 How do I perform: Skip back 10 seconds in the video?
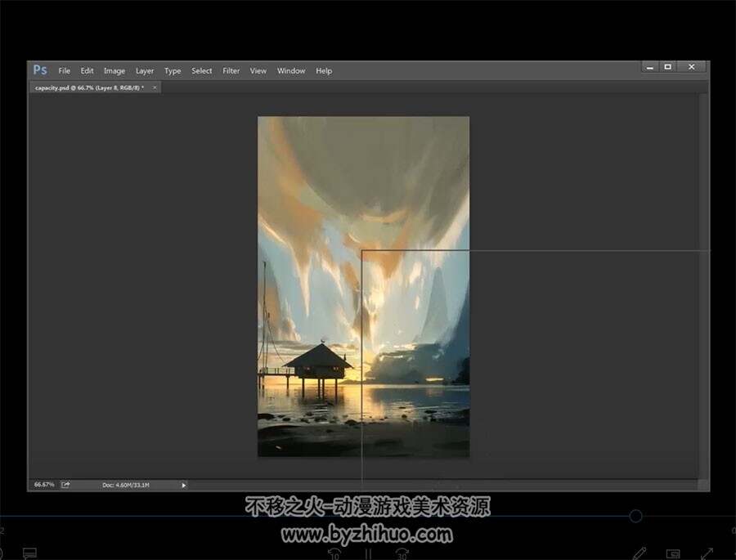coord(334,554)
